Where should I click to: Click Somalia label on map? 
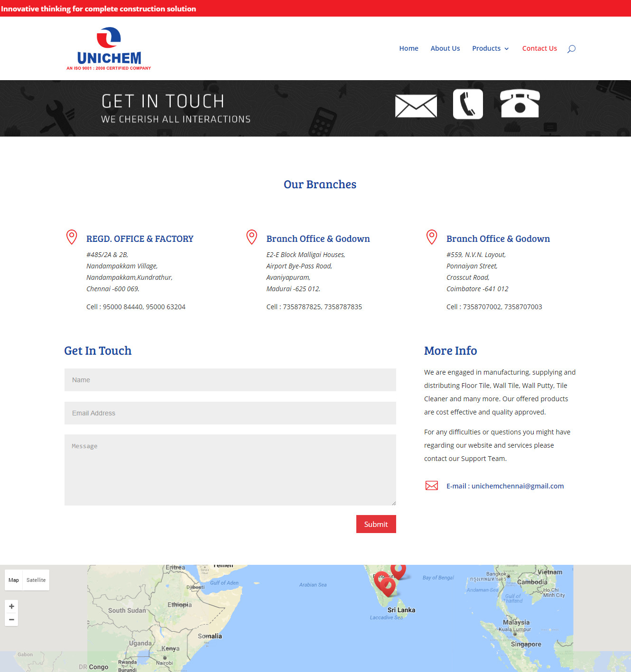tap(210, 636)
